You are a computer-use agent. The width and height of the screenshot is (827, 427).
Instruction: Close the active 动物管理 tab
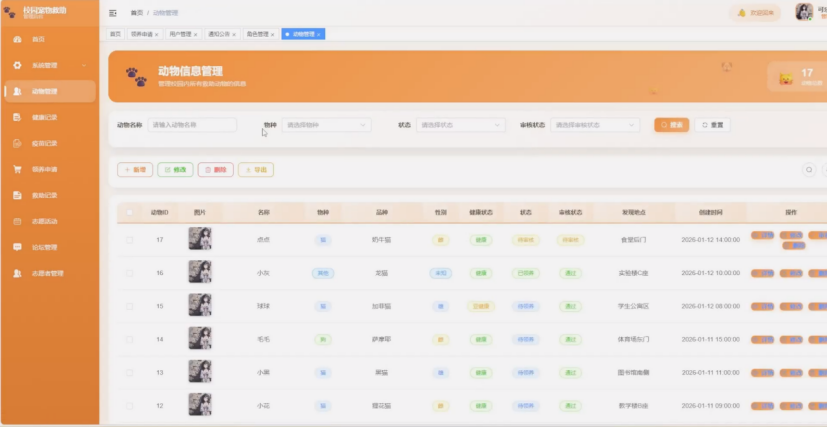pyautogui.click(x=319, y=34)
